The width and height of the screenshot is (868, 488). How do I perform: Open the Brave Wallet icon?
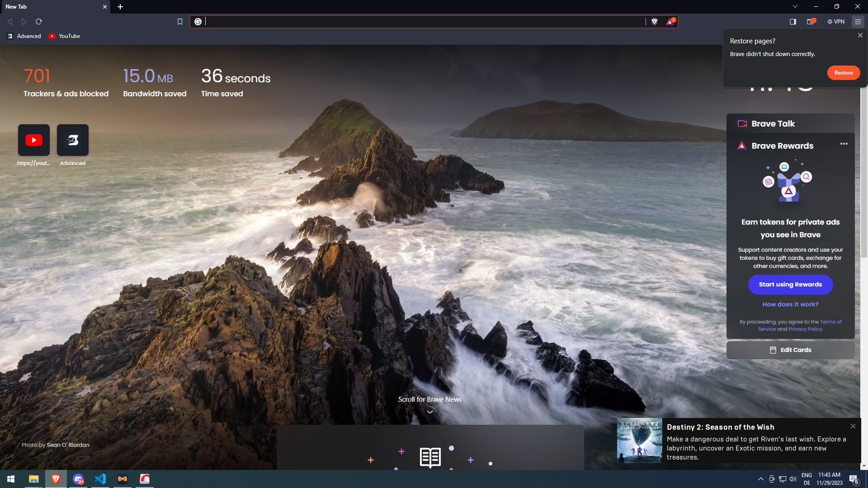tap(811, 22)
